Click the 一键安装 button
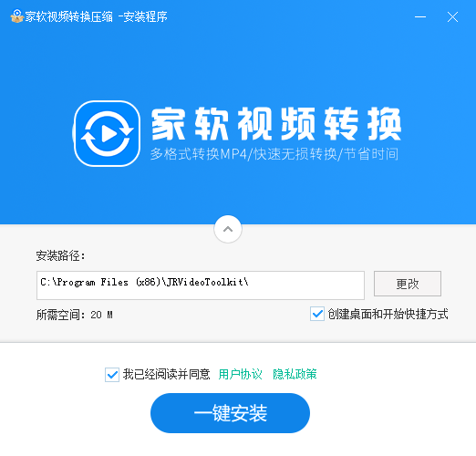 230,413
